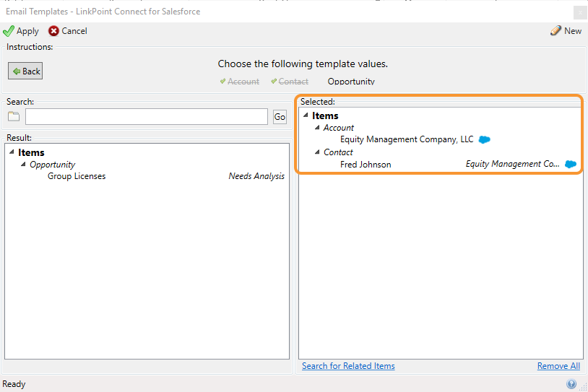Click Salesforce cloud icon in Fred Johnson row
The height and width of the screenshot is (392, 588).
[571, 164]
